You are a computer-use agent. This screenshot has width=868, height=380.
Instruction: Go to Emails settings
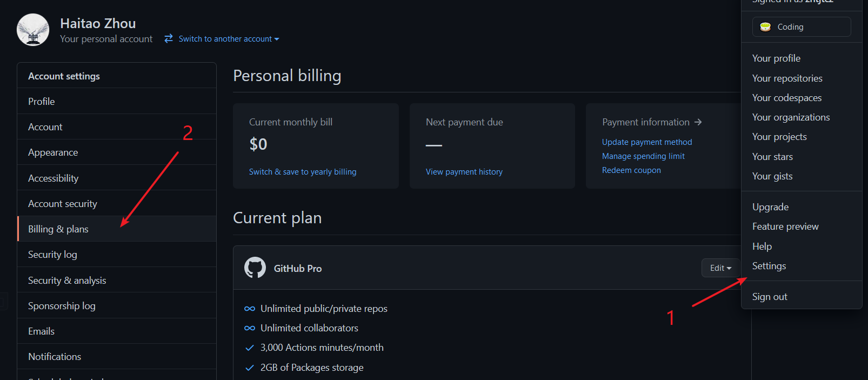[117, 331]
